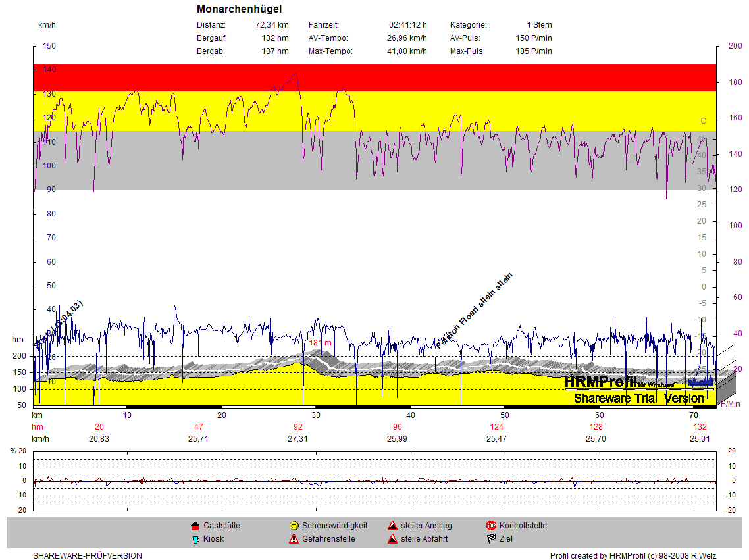Click the steiler Anstieg triangle icon
Viewport: 749px width, 560px height.
[392, 526]
